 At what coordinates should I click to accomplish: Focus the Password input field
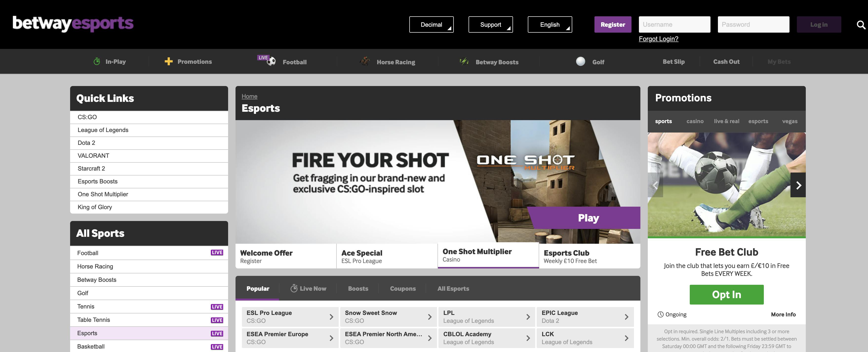coord(753,25)
